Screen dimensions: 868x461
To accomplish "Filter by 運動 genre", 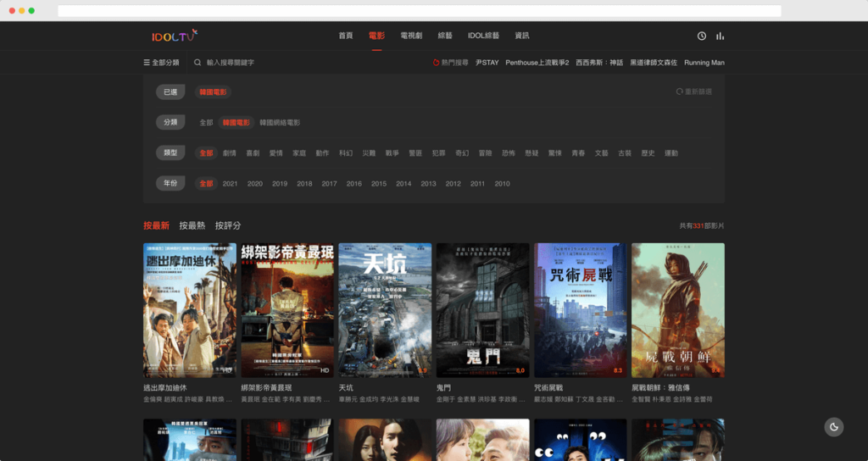I will pyautogui.click(x=671, y=153).
